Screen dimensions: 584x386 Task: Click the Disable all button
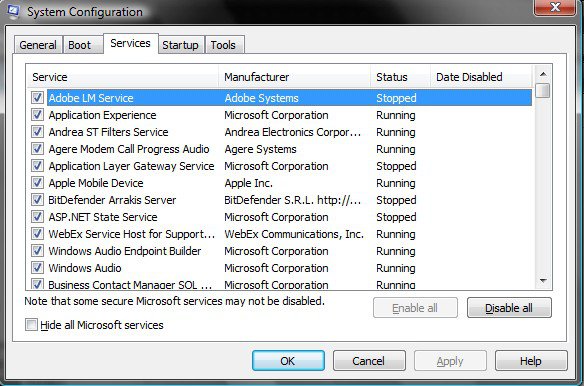[x=509, y=308]
